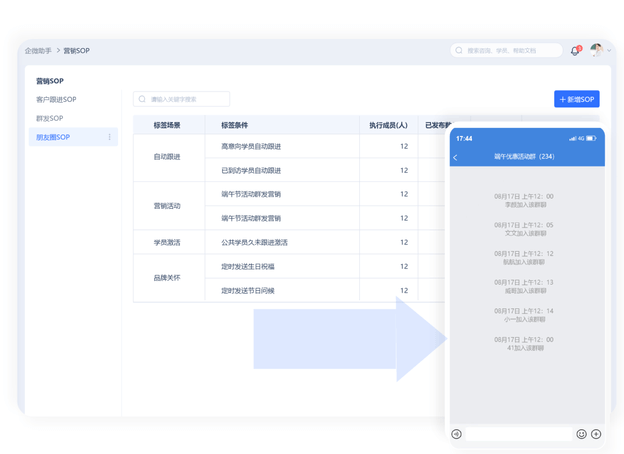Tap the emoji icon in chat bar
Screen dimensions: 624x454
[581, 434]
